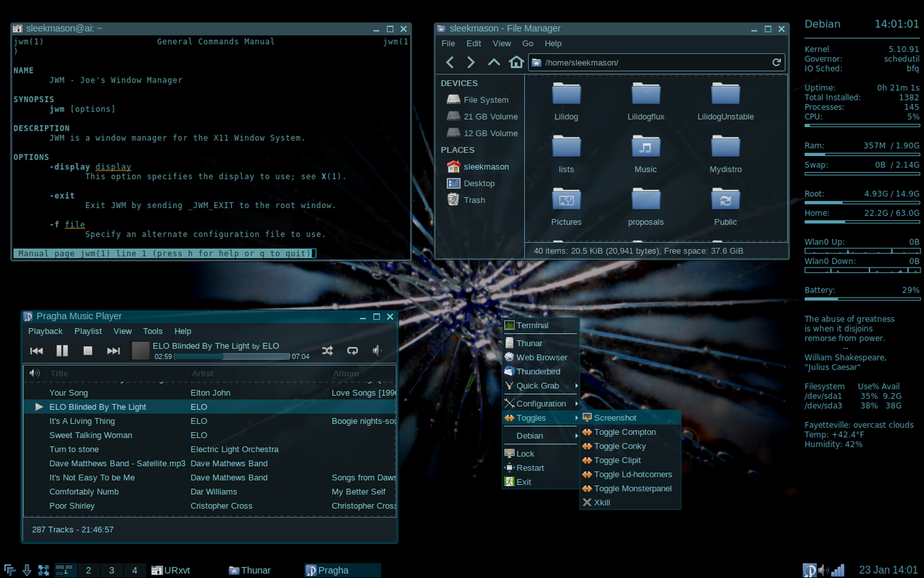This screenshot has height=578, width=924.
Task: Open the Go menu in File Manager
Action: 528,43
